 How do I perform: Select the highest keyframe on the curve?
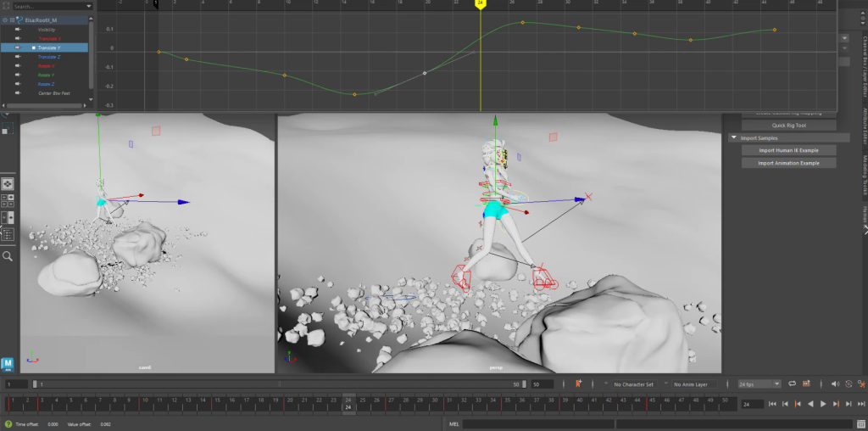tap(522, 22)
